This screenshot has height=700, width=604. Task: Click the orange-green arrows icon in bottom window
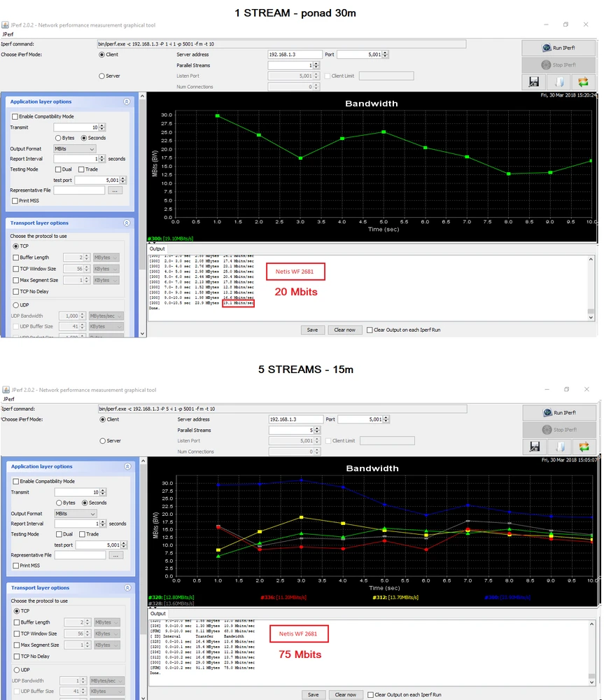[584, 447]
